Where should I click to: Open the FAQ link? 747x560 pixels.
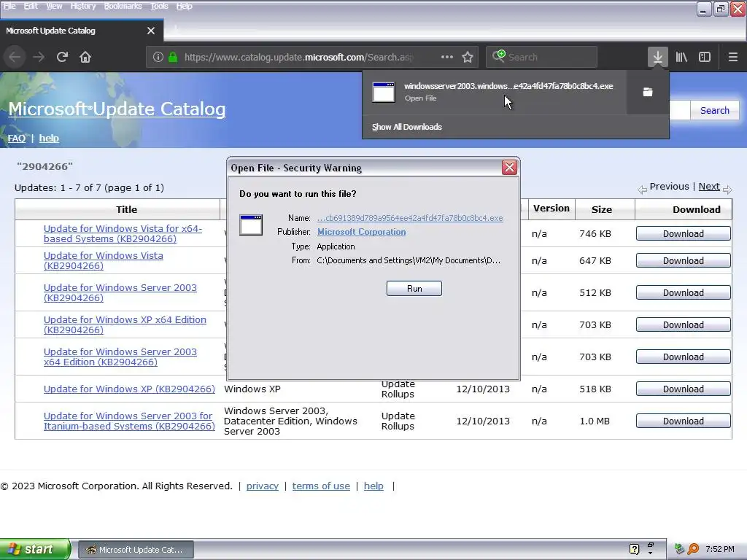[x=16, y=138]
